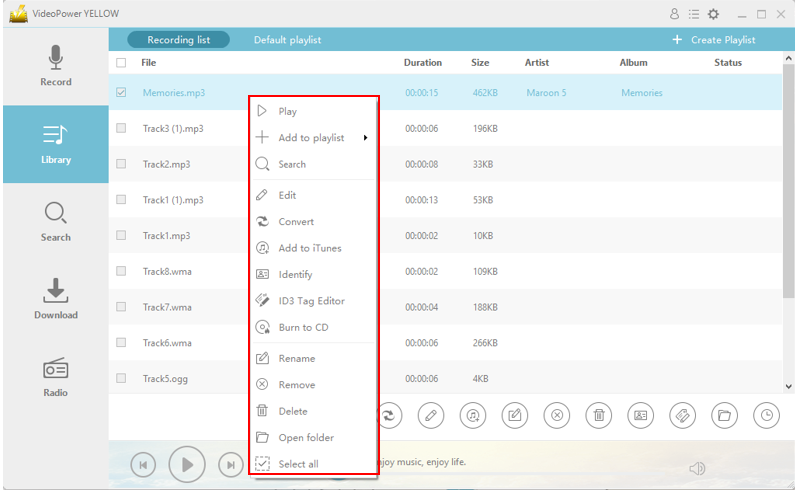Open the Record section in the sidebar
The image size is (795, 494).
coord(56,66)
